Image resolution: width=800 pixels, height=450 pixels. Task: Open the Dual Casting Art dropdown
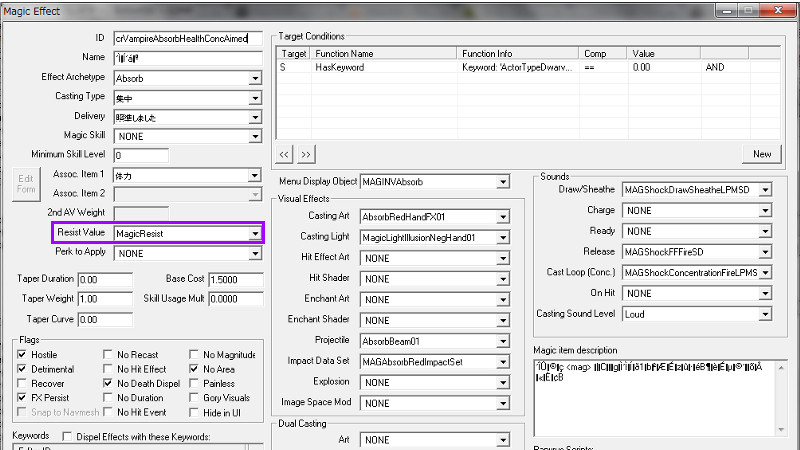pos(503,440)
